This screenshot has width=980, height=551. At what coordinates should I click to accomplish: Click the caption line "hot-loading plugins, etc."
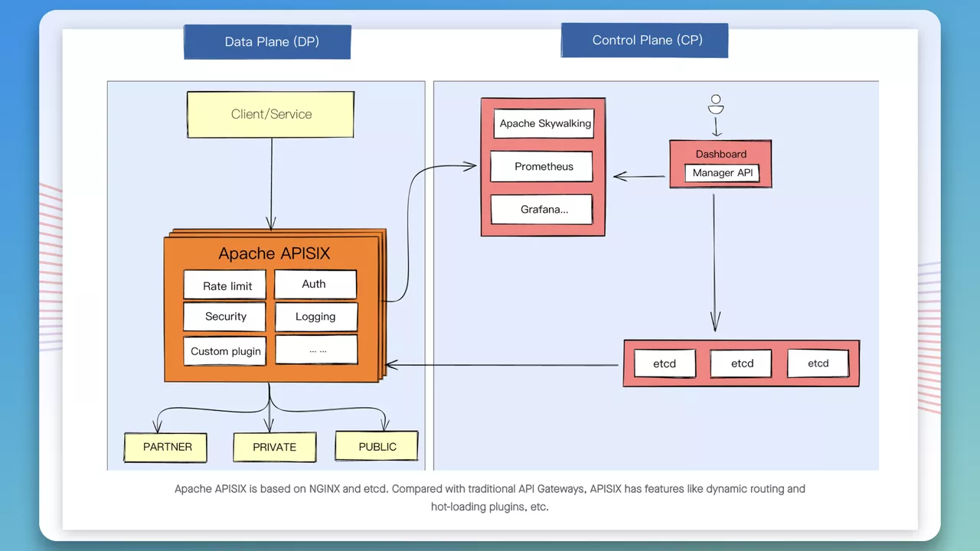(x=490, y=507)
